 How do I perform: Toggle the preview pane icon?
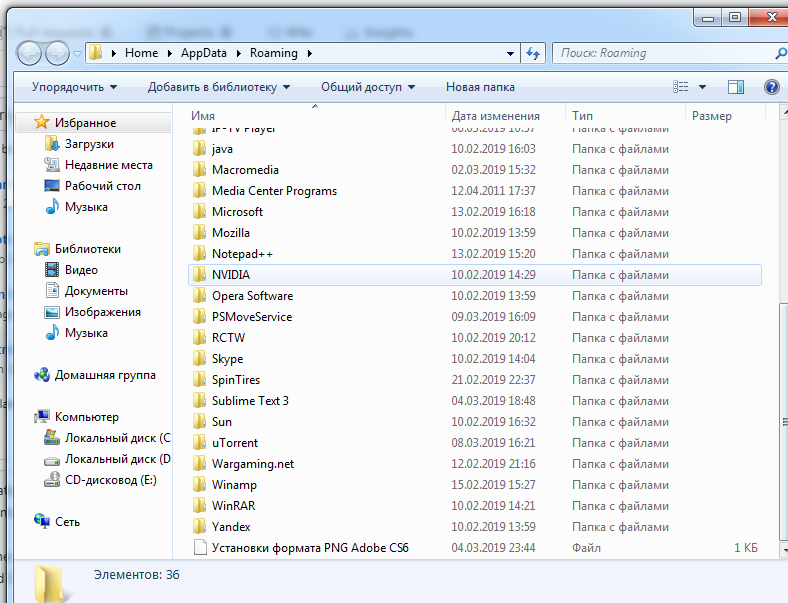click(736, 87)
